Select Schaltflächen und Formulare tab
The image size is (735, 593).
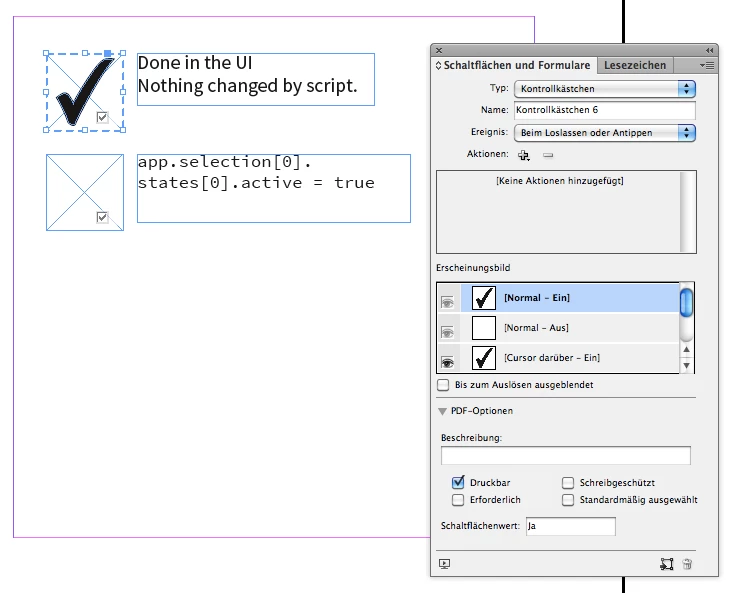514,65
